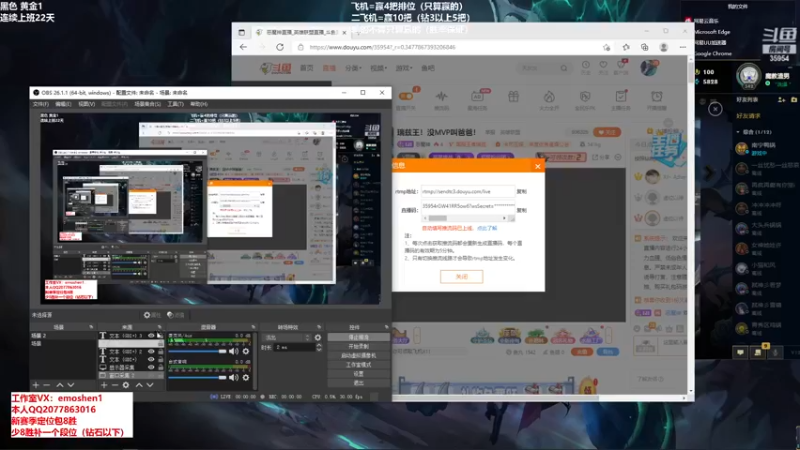Adjust the first mixer channel volume slider

(x=198, y=351)
